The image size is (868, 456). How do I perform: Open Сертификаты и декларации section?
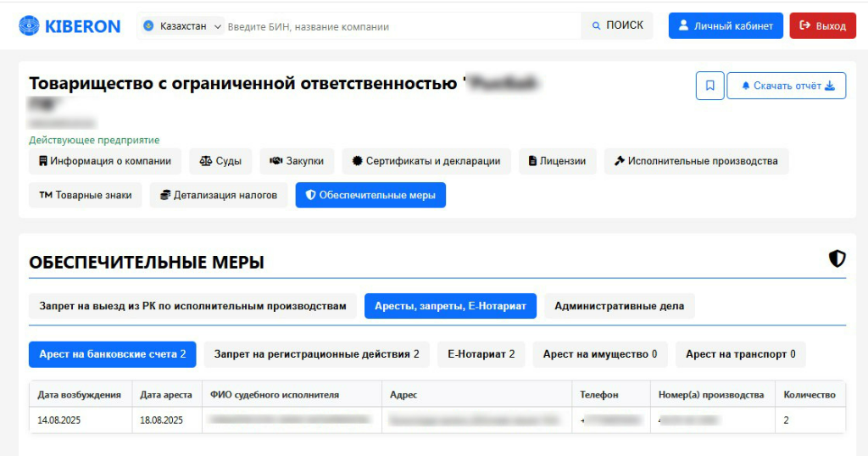click(426, 161)
